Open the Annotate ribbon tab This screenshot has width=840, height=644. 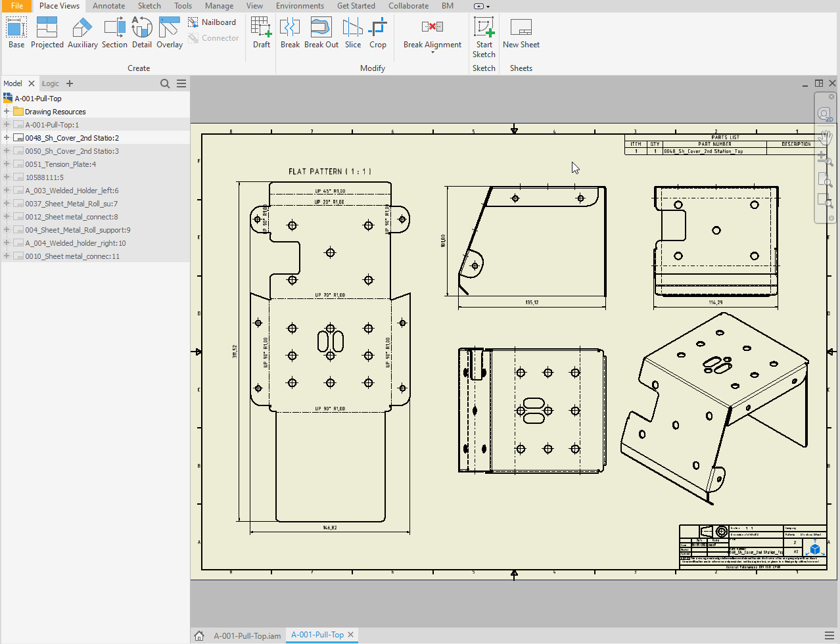(108, 6)
